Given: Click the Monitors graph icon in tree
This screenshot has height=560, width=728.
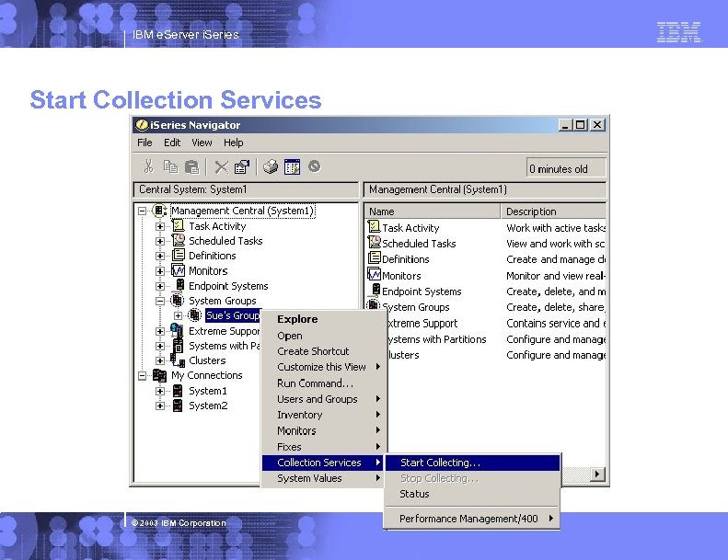Looking at the screenshot, I should click(179, 270).
